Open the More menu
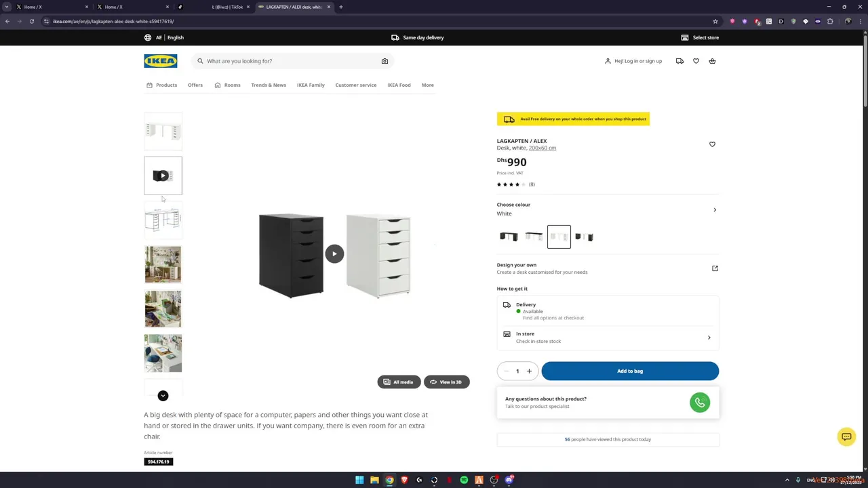This screenshot has height=488, width=868. (x=428, y=85)
